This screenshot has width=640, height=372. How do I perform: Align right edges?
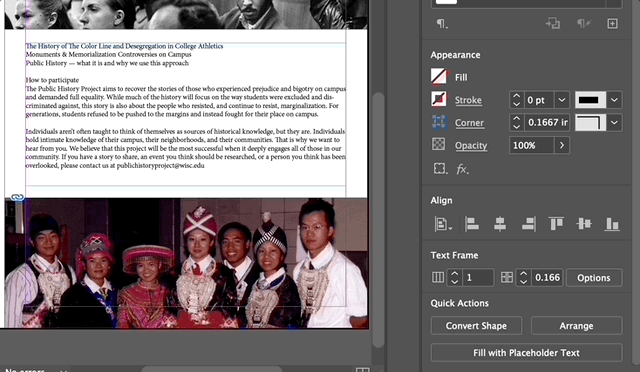[529, 224]
